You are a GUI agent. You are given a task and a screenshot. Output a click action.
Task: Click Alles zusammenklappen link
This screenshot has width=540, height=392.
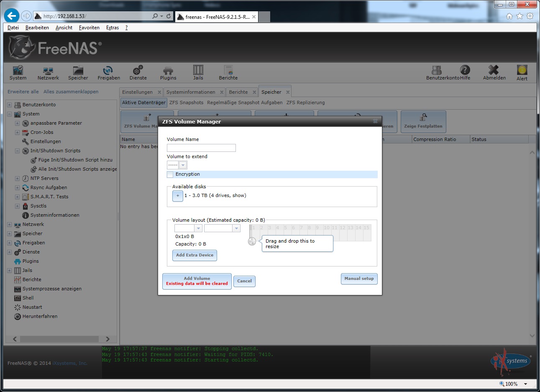point(71,92)
